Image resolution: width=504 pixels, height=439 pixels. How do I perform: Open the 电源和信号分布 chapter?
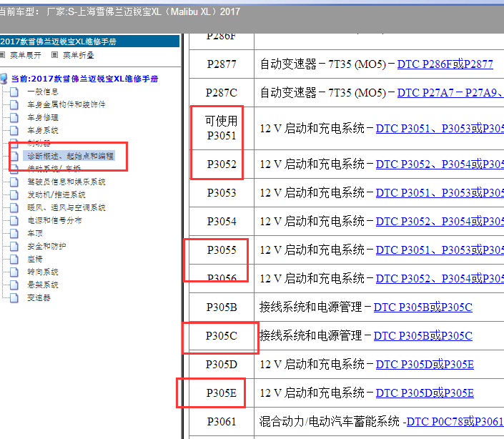click(54, 220)
